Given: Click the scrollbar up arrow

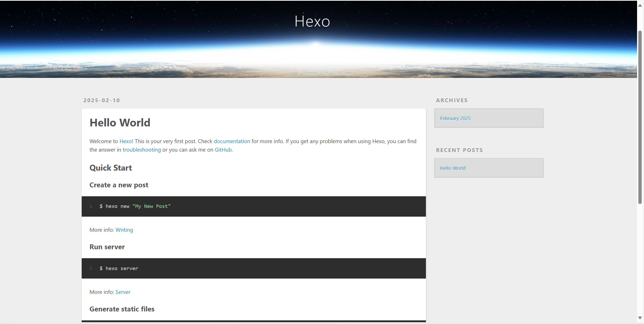Looking at the screenshot, I should click(x=640, y=5).
